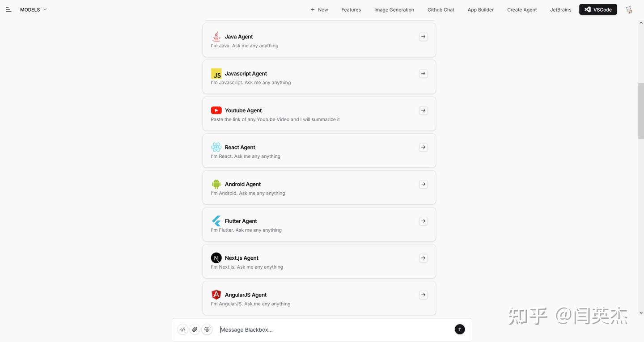The width and height of the screenshot is (644, 342).
Task: Go to Image Generation
Action: [394, 9]
